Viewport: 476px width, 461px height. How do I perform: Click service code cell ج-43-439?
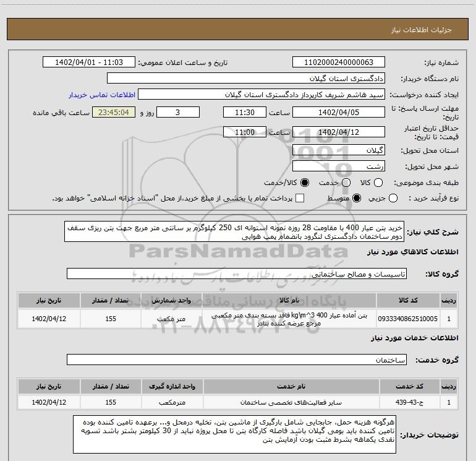click(409, 402)
